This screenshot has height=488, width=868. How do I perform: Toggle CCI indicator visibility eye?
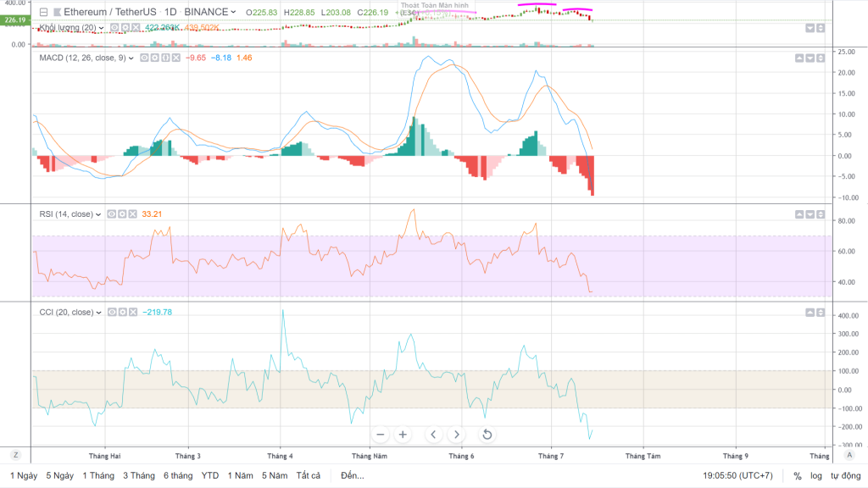[x=112, y=313]
